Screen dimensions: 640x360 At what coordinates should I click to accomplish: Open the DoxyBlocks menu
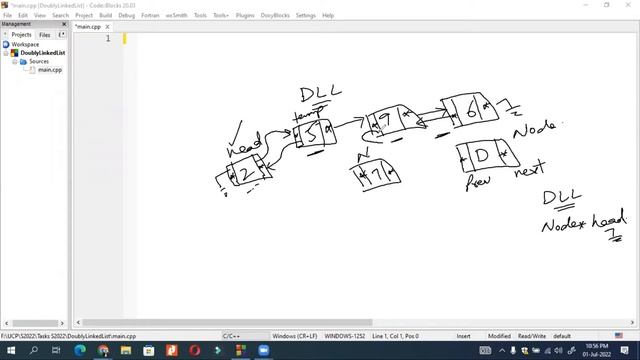(x=275, y=15)
